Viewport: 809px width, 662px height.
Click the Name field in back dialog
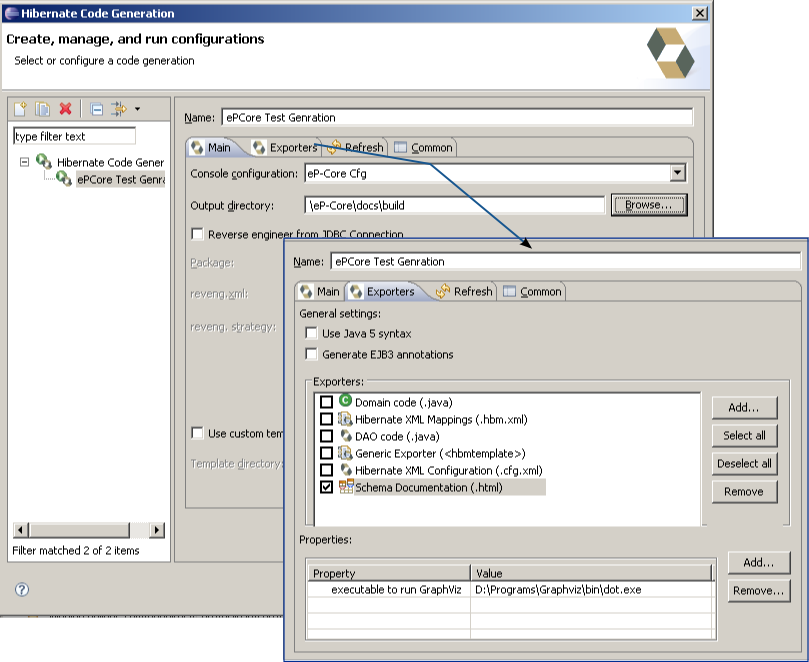[457, 118]
